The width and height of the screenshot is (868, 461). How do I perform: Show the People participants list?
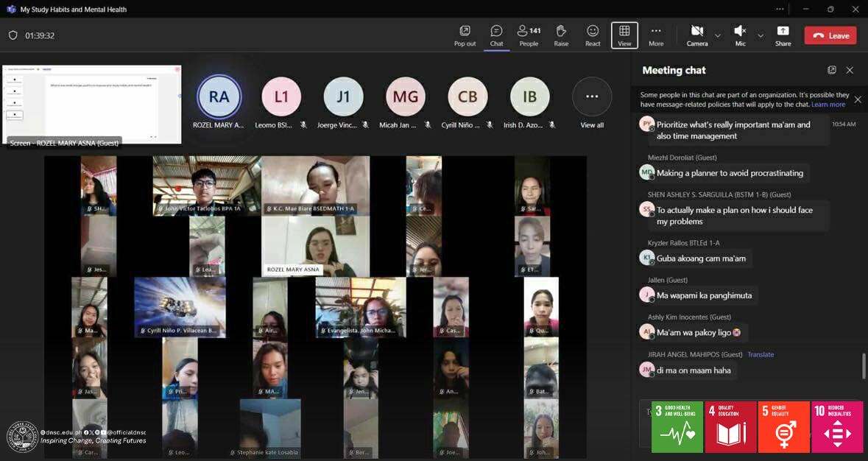pos(529,35)
